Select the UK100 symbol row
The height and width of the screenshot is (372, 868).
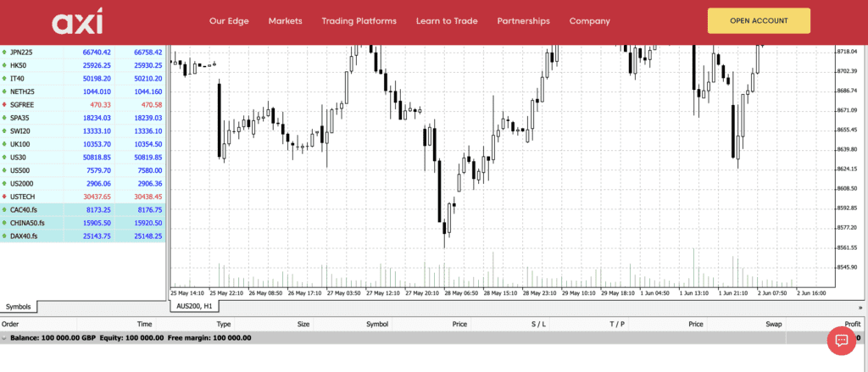click(83, 144)
